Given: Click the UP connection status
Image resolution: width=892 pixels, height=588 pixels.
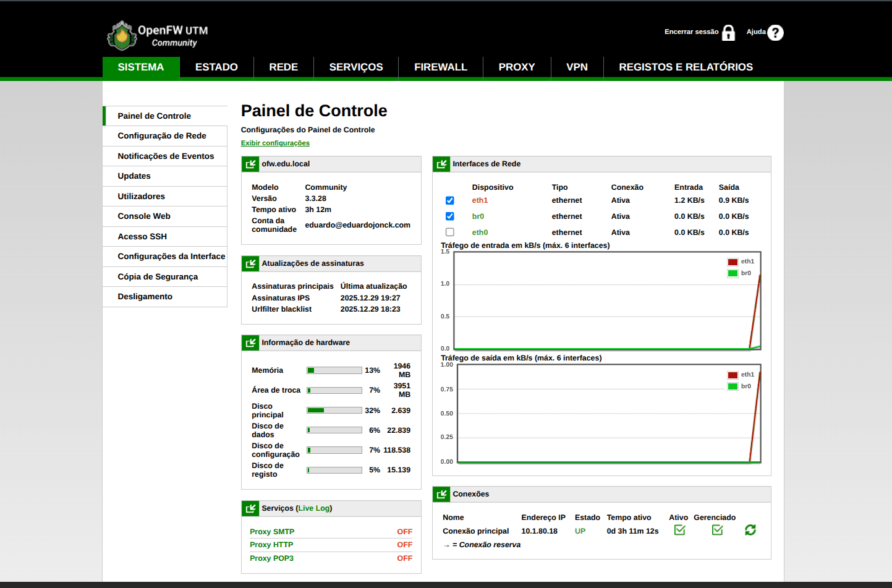Looking at the screenshot, I should [x=580, y=531].
